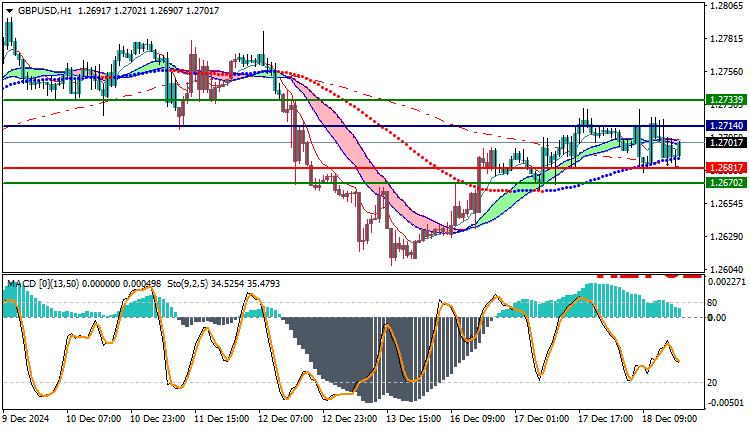Open the chart menu triangle beside GBPUSD
Image resolution: width=750 pixels, height=430 pixels.
(x=9, y=11)
